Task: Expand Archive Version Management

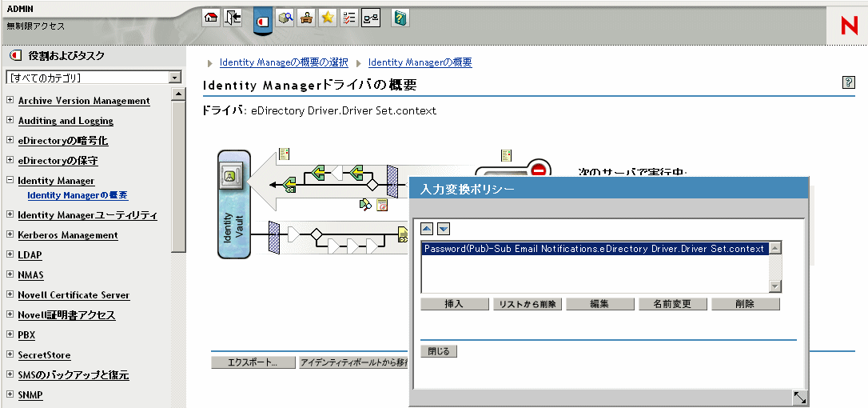Action: [10, 100]
